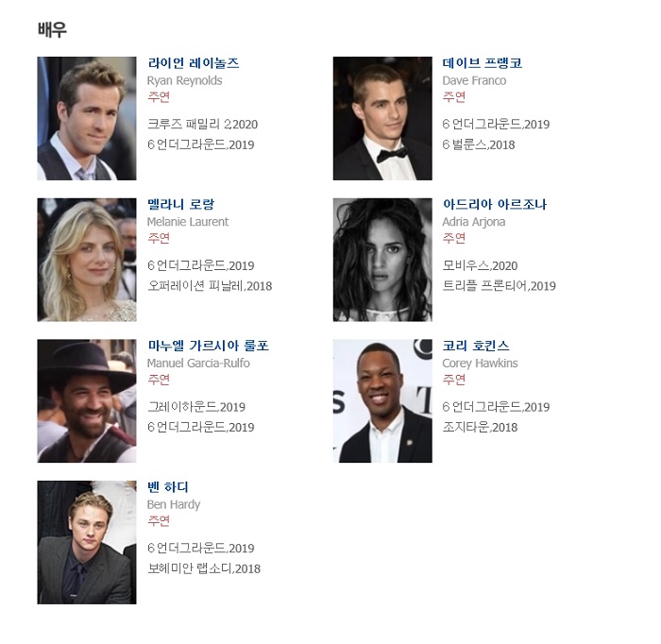Viewport: 661px width, 644px height.
Task: Click the 벤 하디 name link
Action: [168, 487]
